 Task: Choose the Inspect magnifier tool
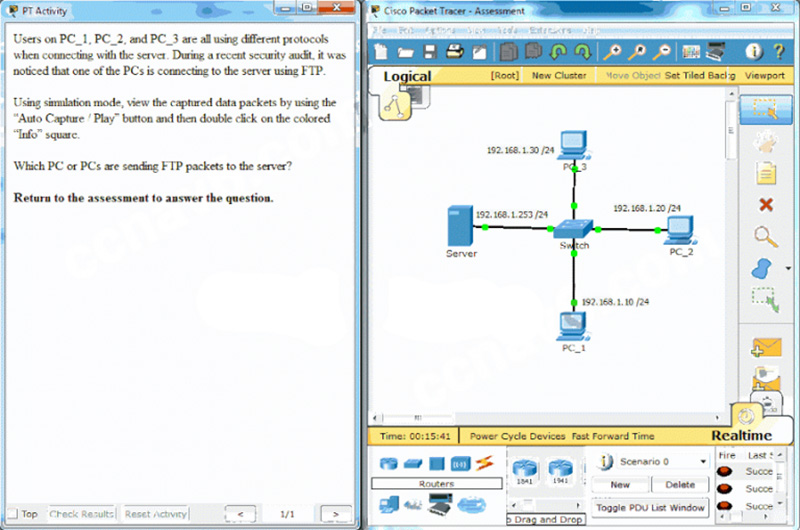[x=765, y=237]
